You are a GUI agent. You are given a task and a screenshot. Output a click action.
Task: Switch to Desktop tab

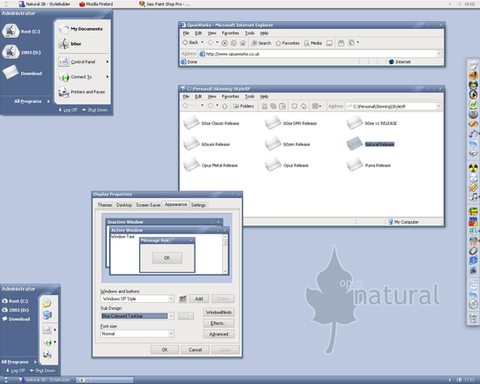pos(124,205)
